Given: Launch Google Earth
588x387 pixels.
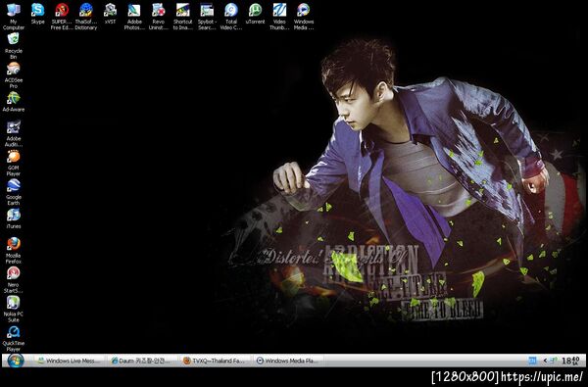Looking at the screenshot, I should [x=14, y=192].
